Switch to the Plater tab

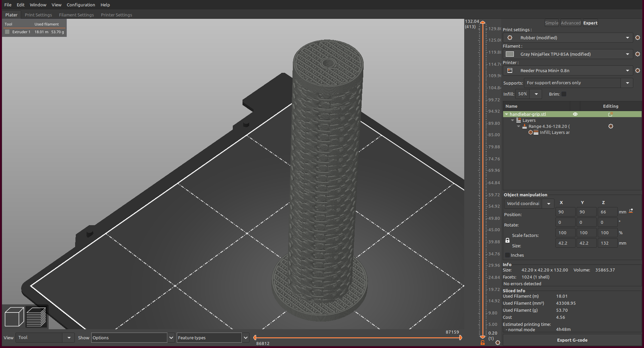pyautogui.click(x=11, y=15)
